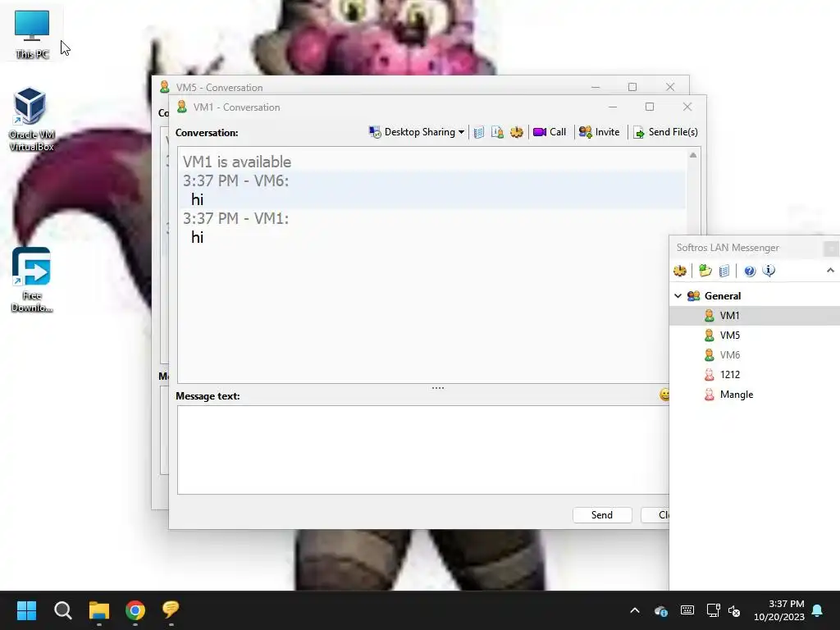
Task: Select user VM1 in the contact list
Action: 755,316
